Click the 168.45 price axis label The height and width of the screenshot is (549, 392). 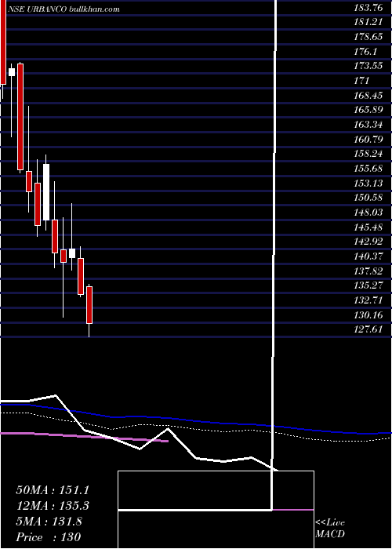pyautogui.click(x=368, y=95)
